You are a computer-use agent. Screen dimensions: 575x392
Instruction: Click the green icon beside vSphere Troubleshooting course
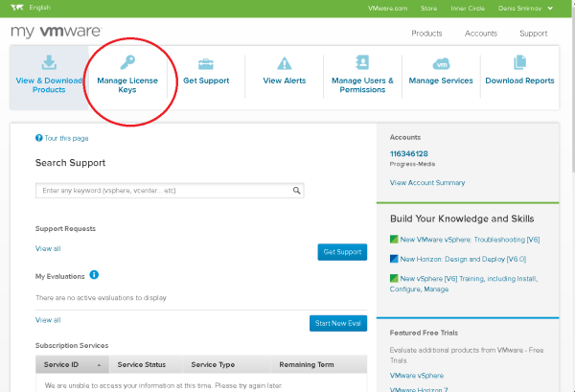click(394, 239)
